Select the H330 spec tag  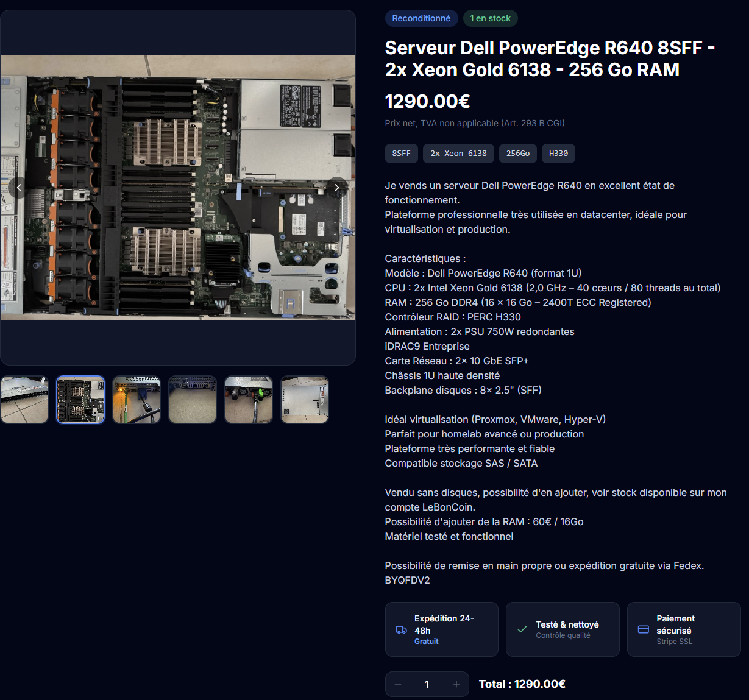[x=558, y=154]
